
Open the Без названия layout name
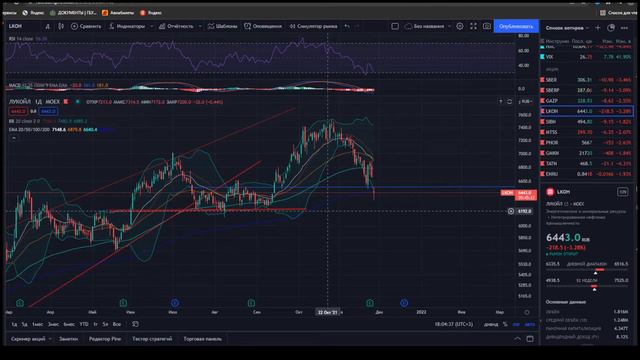pos(424,26)
